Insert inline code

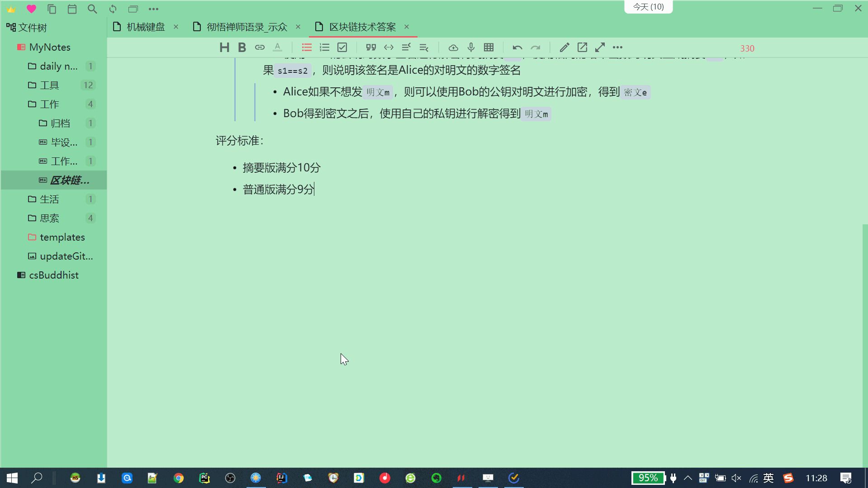(389, 47)
